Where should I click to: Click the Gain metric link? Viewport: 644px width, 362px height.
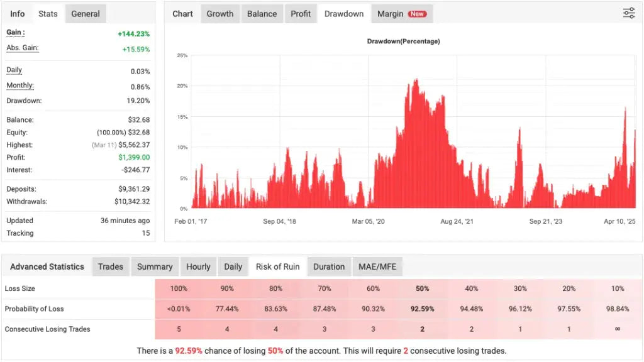coord(13,33)
